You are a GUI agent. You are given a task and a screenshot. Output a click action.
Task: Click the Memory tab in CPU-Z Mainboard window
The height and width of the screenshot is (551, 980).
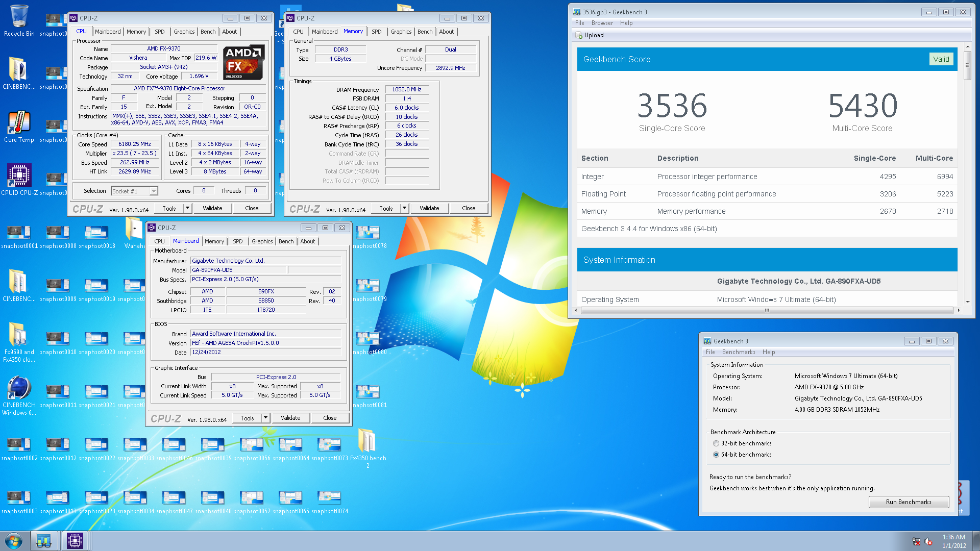point(214,241)
